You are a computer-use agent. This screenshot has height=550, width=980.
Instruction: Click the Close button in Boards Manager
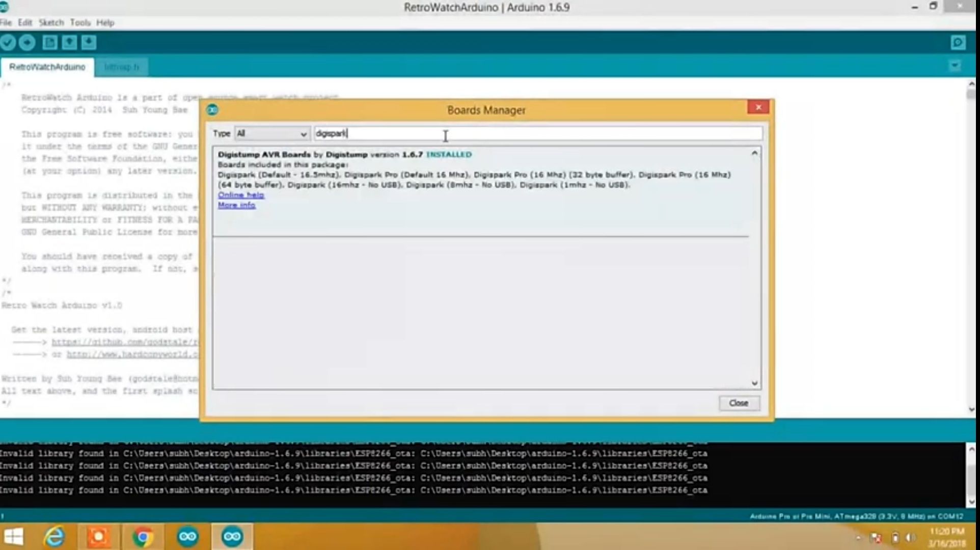(x=739, y=403)
